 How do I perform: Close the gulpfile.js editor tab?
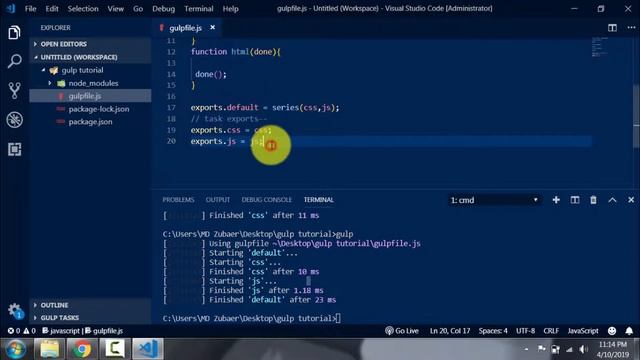213,27
